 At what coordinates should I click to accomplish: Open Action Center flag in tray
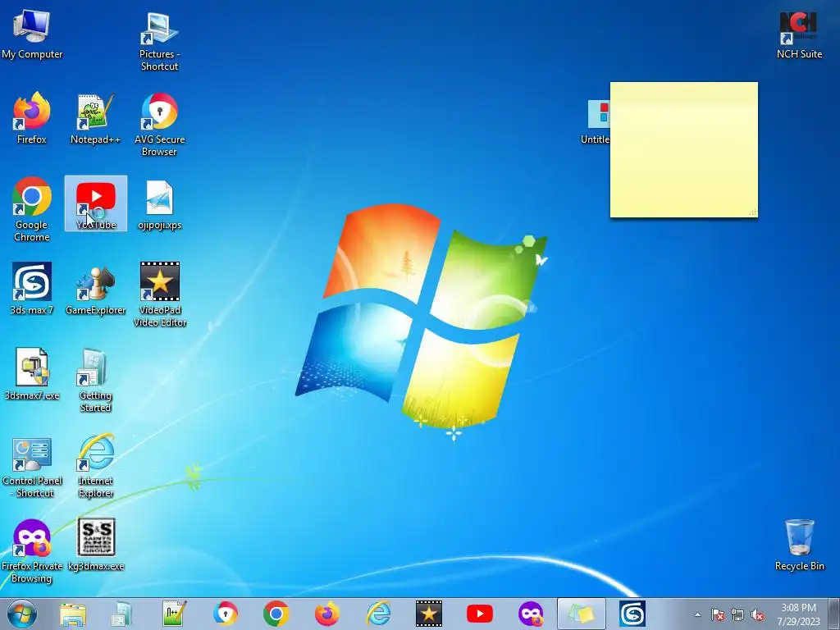tap(717, 614)
